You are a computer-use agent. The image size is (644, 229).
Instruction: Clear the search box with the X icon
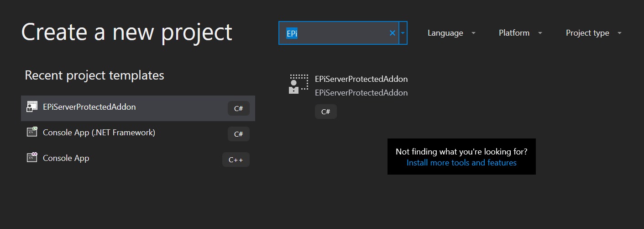392,33
